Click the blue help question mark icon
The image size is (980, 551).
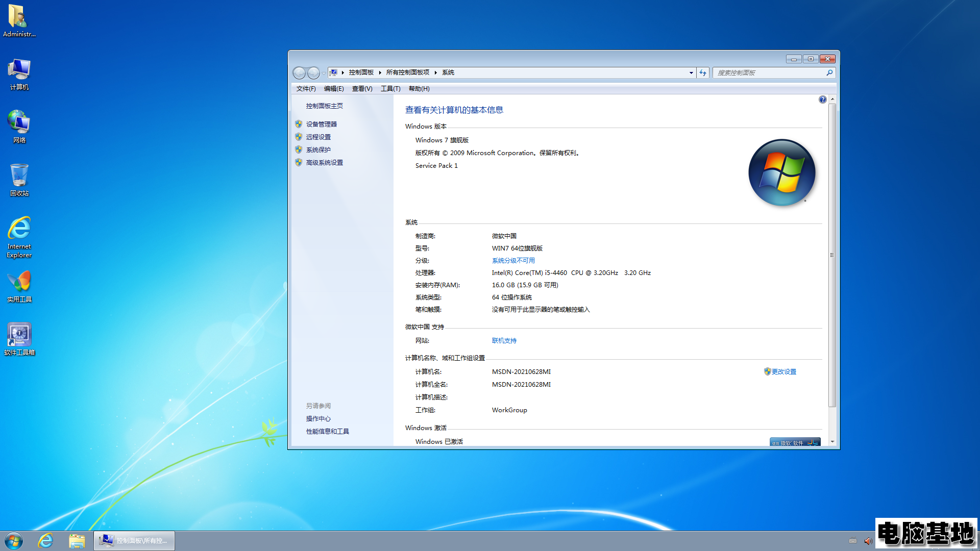pyautogui.click(x=822, y=99)
